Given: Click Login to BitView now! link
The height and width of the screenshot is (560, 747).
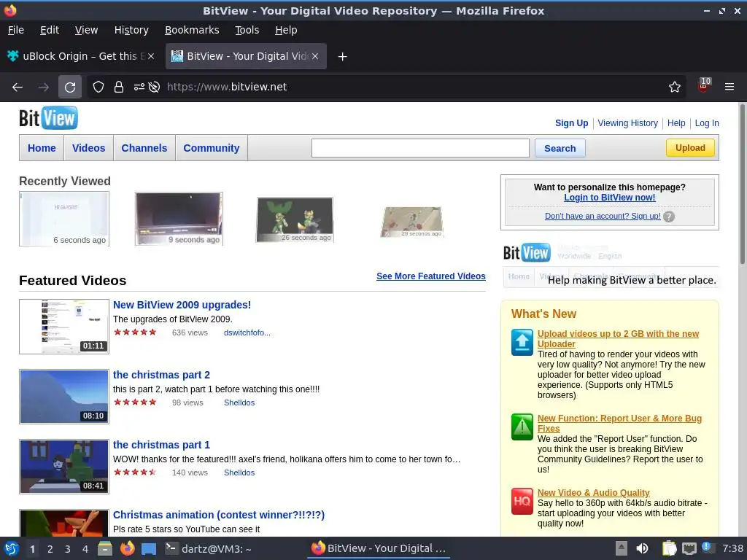Looking at the screenshot, I should (x=609, y=198).
